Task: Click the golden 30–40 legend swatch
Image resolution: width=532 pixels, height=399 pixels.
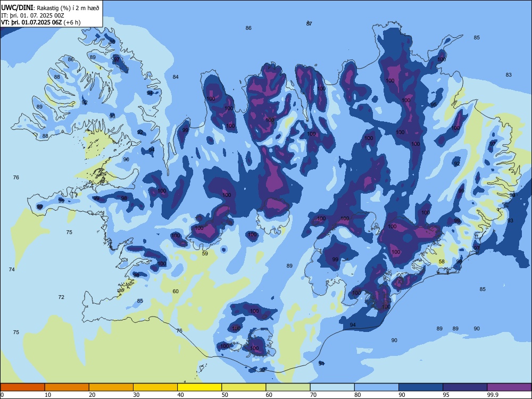Action: pyautogui.click(x=155, y=387)
